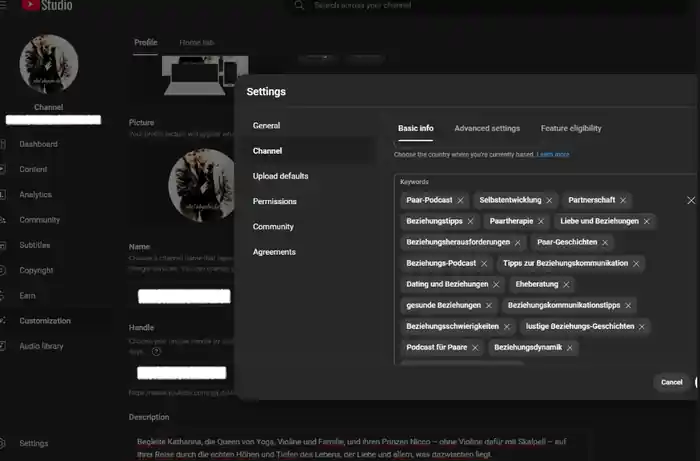Click the YouTube Studio logo
Screen dimensions: 700x461
[47, 5]
